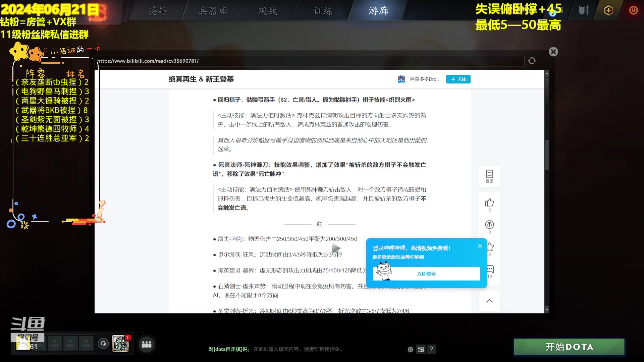Open author 巨鸟多多 avatar
The width and height of the screenshot is (644, 362).
(x=401, y=79)
